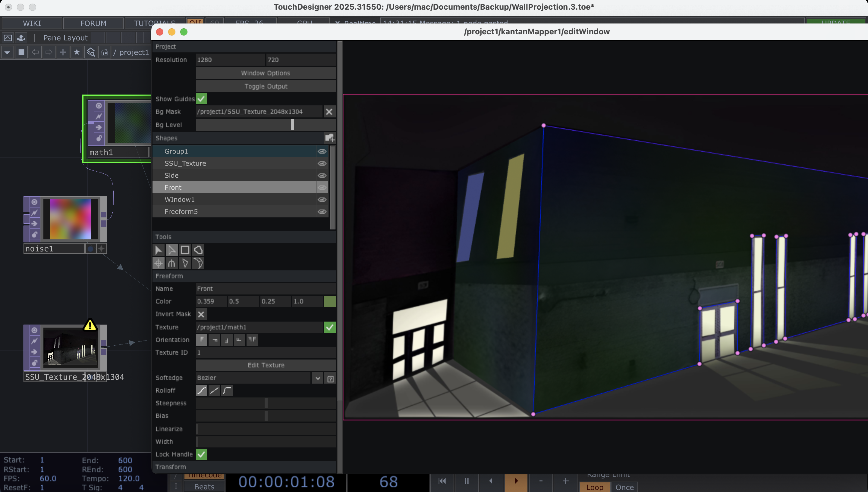868x492 pixels.
Task: Open the Softedge Bezier dropdown
Action: [x=317, y=378]
